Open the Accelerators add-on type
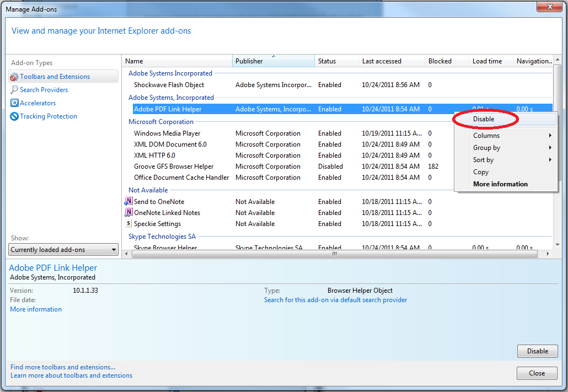This screenshot has width=568, height=392. tap(37, 103)
